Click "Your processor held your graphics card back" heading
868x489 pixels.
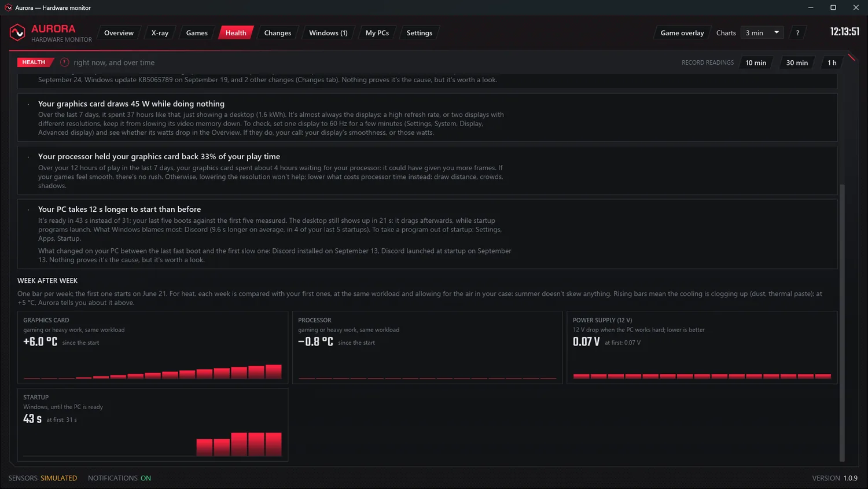159,156
